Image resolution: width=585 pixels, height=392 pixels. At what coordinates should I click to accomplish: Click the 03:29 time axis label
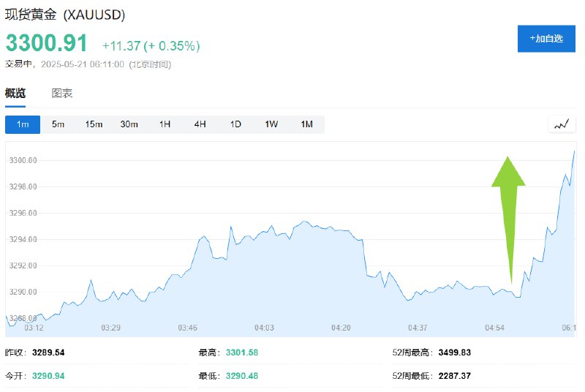[x=111, y=328]
